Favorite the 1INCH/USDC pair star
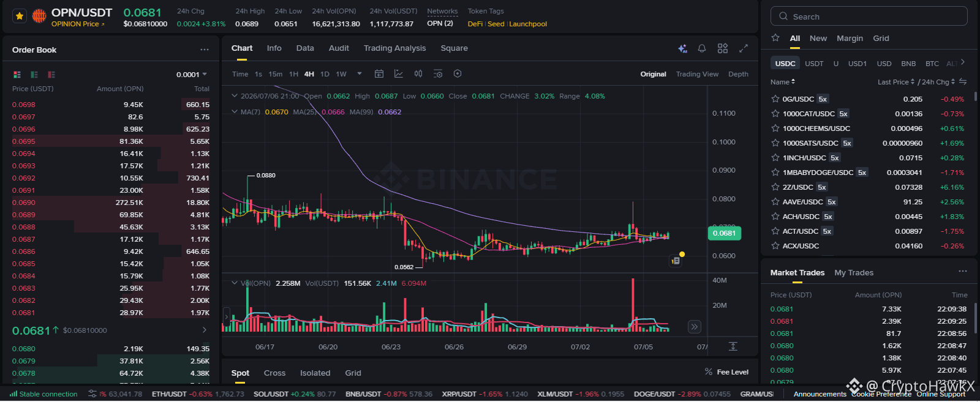Screen dimensions: 980x402 tap(775, 158)
